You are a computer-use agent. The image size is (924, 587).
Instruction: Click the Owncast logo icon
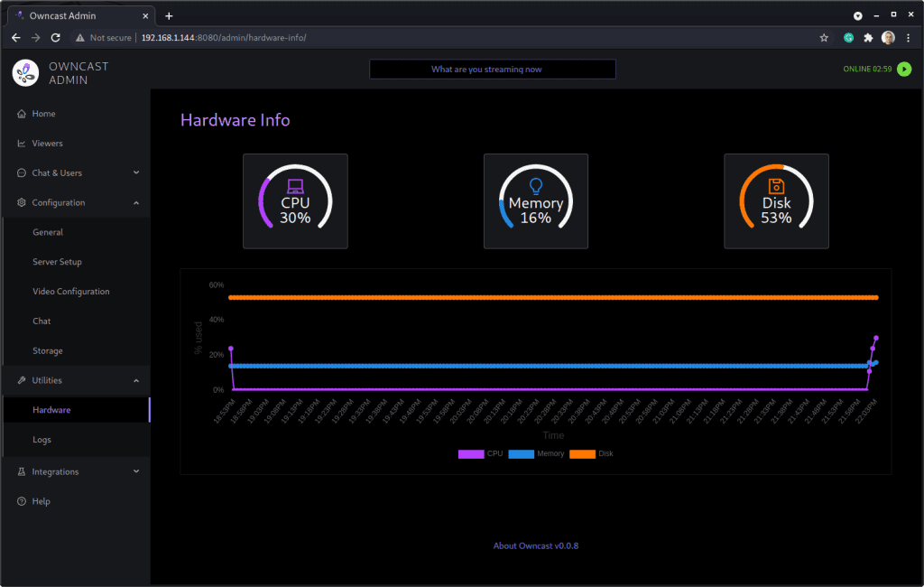[25, 73]
